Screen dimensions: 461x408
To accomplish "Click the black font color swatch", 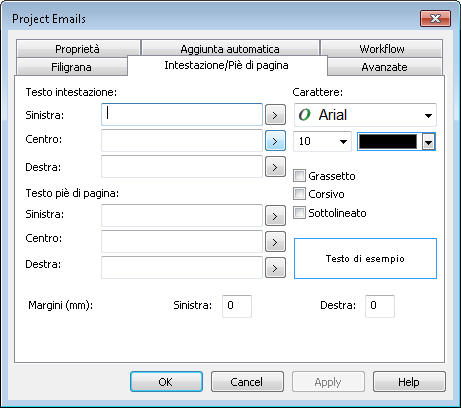I will click(x=388, y=142).
